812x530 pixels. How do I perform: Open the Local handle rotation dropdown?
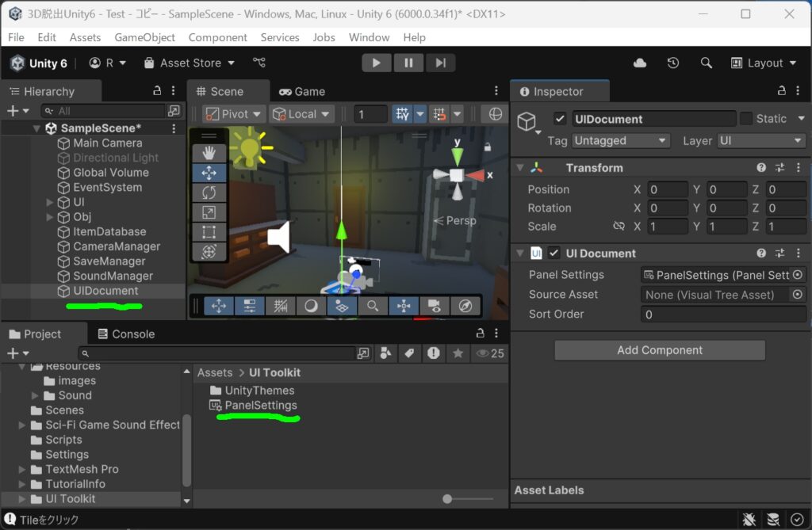301,114
